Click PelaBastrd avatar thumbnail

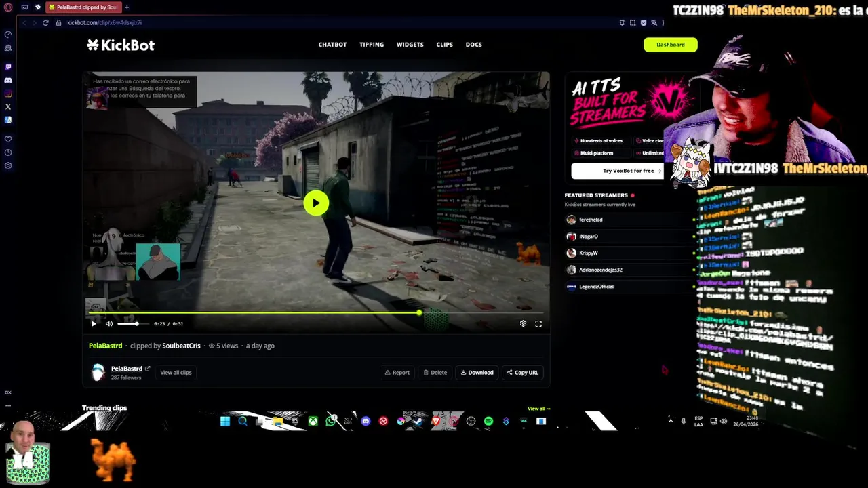point(98,372)
